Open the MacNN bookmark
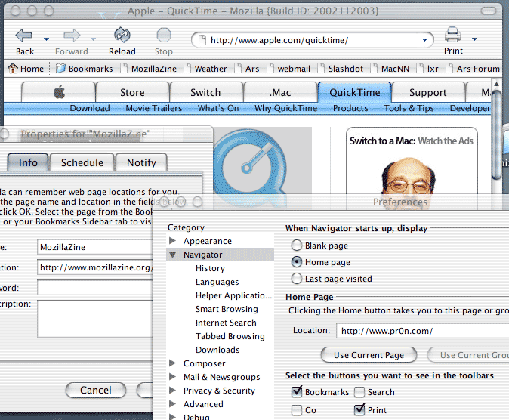The width and height of the screenshot is (509, 420). [390, 69]
